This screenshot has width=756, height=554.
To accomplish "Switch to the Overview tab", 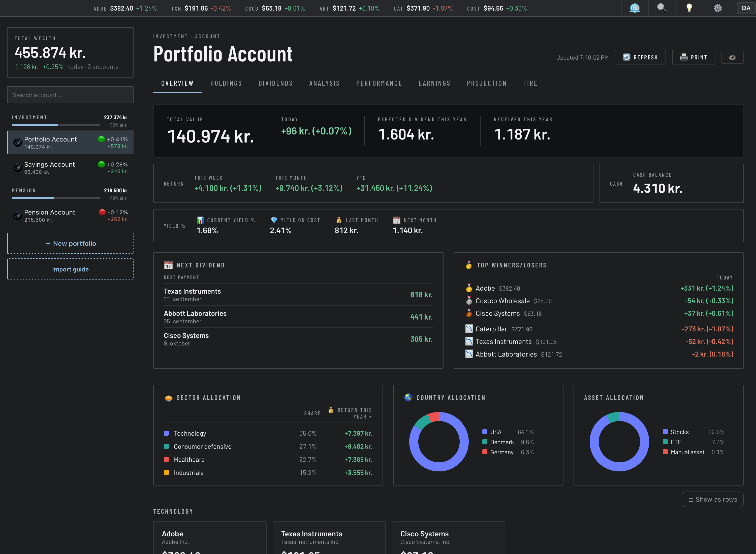I will (177, 83).
